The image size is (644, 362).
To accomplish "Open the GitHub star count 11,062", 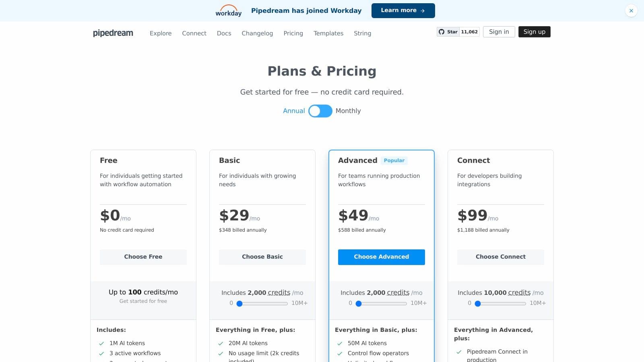I will click(469, 32).
